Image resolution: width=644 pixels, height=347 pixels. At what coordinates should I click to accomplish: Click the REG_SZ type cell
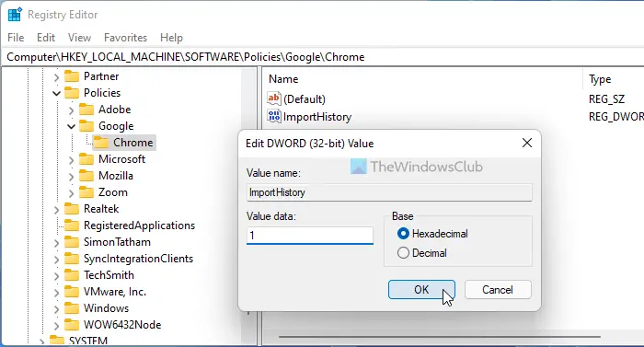[606, 99]
